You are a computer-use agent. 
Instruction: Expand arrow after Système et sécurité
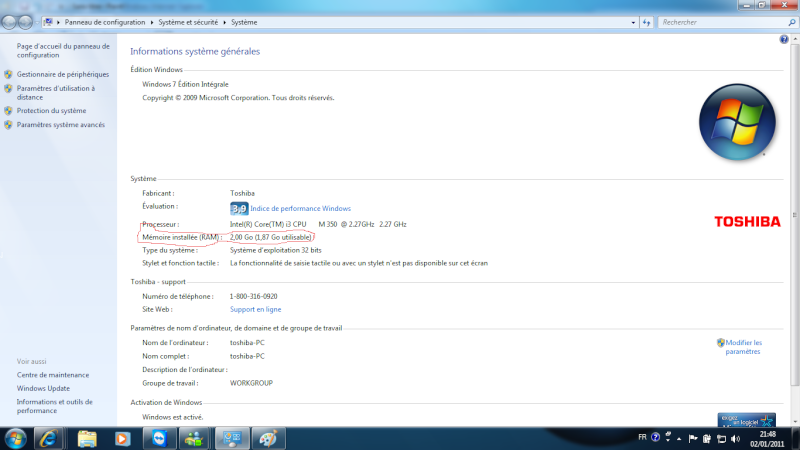[x=224, y=22]
